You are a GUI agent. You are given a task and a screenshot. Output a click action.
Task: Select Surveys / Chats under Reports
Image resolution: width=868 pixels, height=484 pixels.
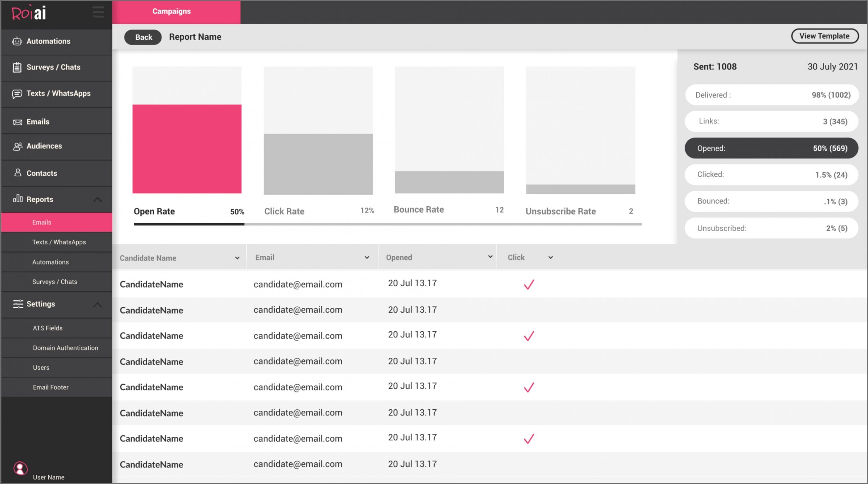pyautogui.click(x=57, y=282)
